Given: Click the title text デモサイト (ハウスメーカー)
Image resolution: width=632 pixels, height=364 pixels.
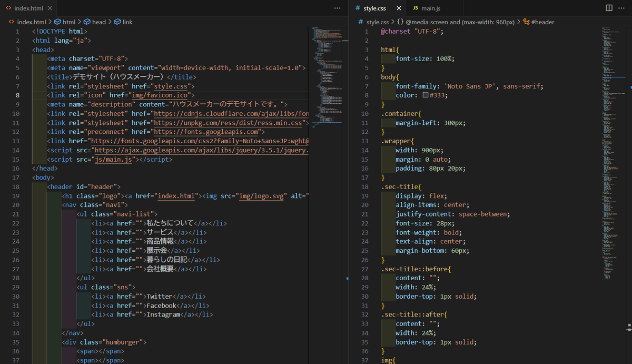Looking at the screenshot, I should (118, 77).
